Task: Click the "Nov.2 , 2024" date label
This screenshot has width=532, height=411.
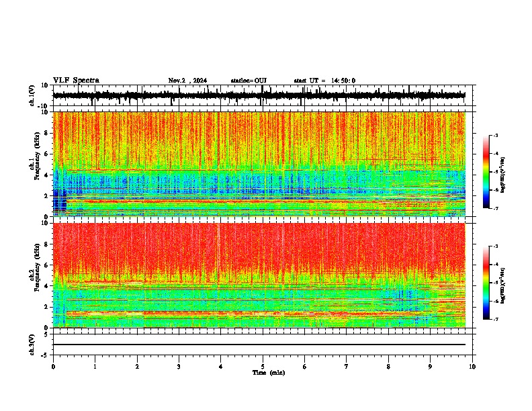Action: pos(187,81)
